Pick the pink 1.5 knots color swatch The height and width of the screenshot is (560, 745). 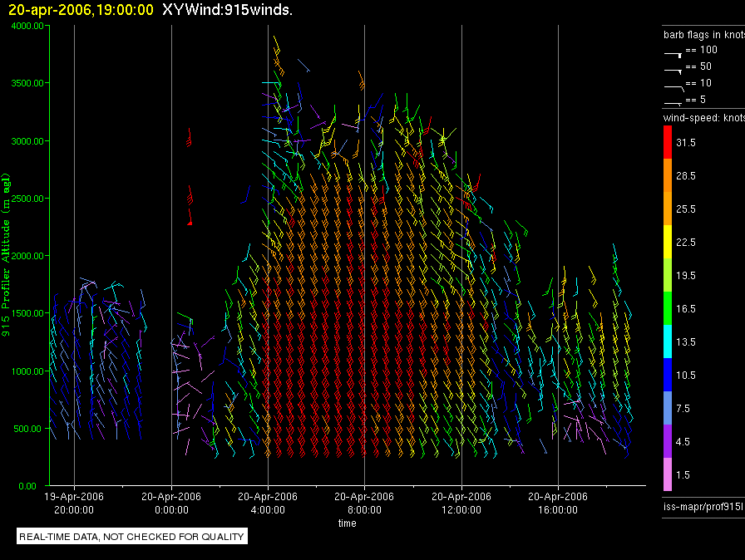(x=668, y=474)
